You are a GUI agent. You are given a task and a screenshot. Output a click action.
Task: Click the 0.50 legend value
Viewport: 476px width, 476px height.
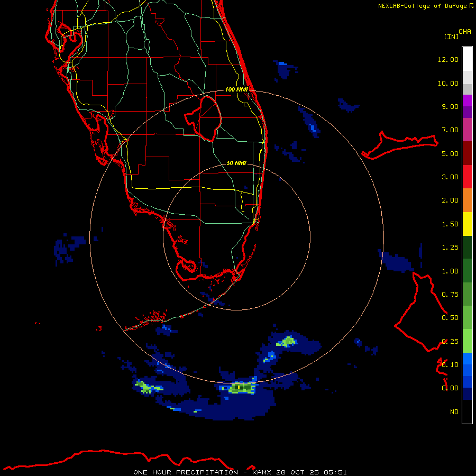point(450,318)
